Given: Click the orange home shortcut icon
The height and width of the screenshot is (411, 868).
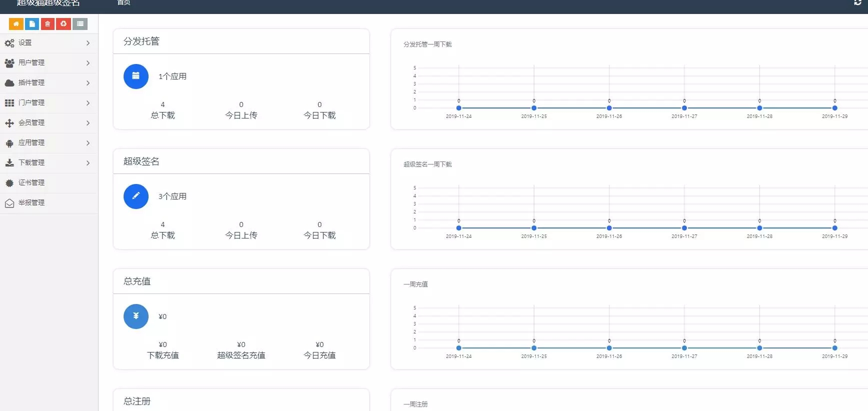Looking at the screenshot, I should coord(16,24).
